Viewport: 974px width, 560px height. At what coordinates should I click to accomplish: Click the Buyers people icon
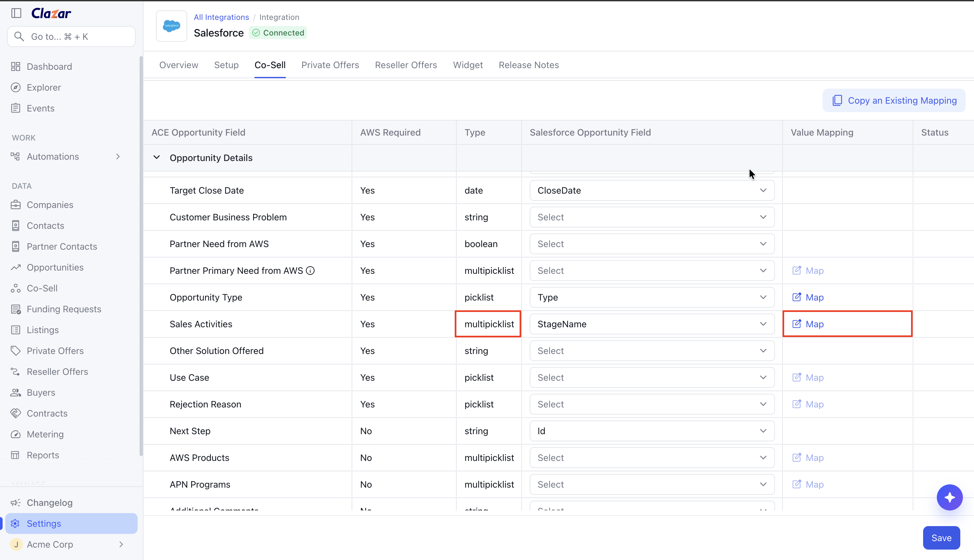point(16,392)
